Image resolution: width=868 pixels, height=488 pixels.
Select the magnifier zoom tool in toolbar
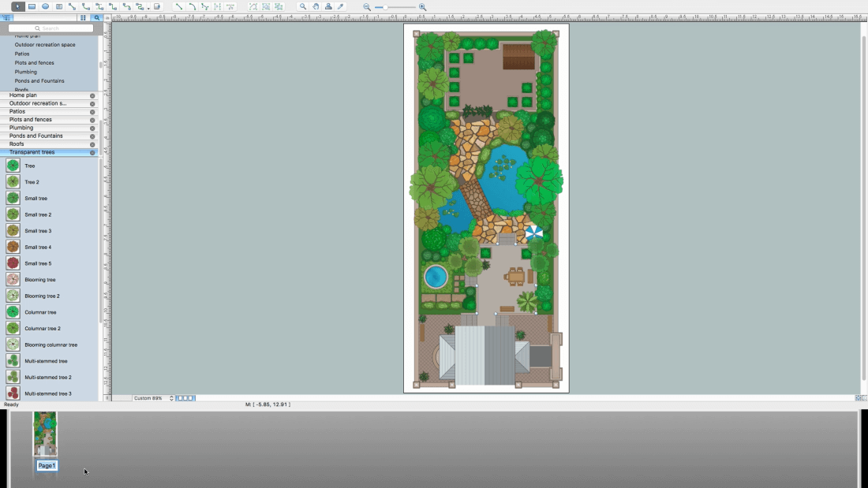(303, 6)
